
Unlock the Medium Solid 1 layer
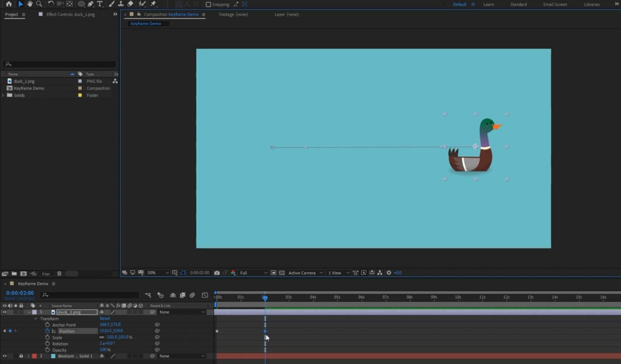pyautogui.click(x=21, y=356)
